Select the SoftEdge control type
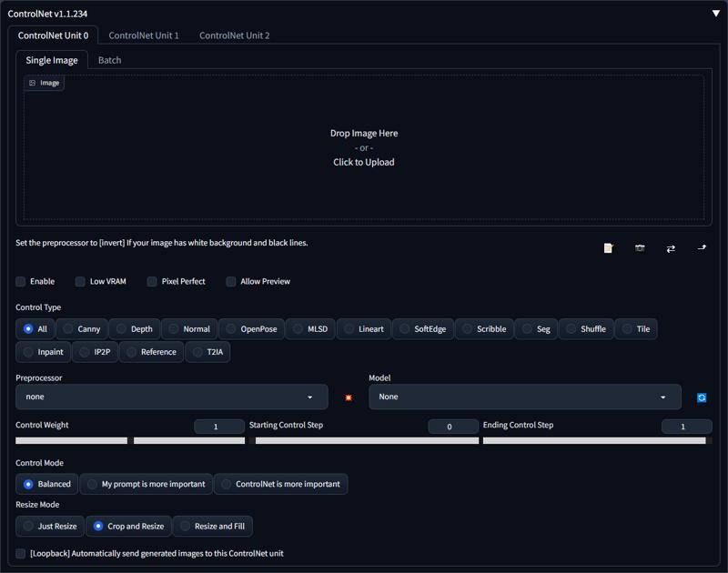Viewport: 728px width, 573px height. coord(423,329)
